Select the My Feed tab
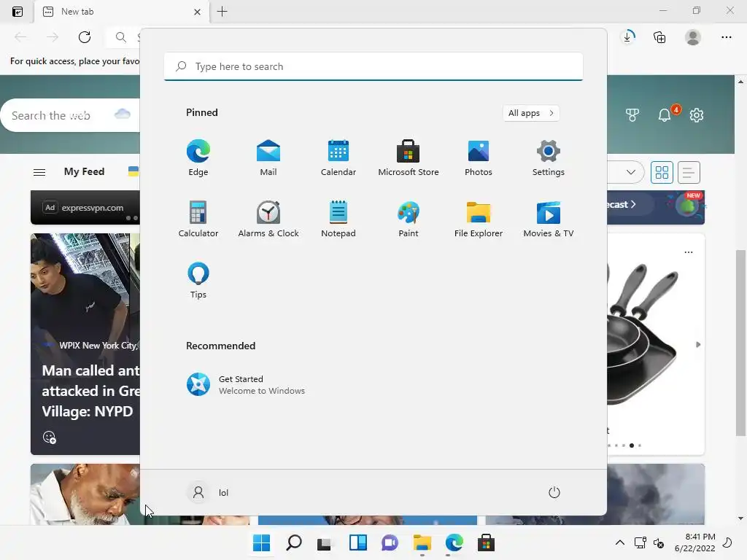Image resolution: width=747 pixels, height=560 pixels. pos(84,171)
